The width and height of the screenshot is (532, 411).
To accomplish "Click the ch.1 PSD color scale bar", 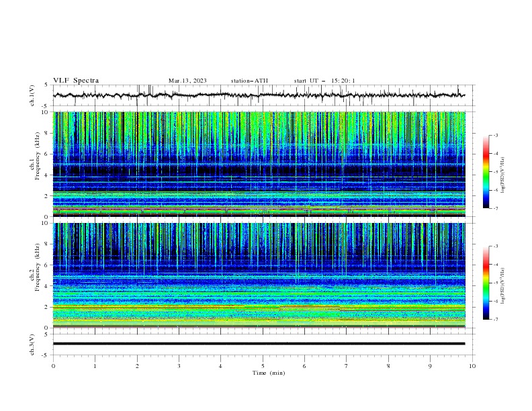I will [x=486, y=172].
